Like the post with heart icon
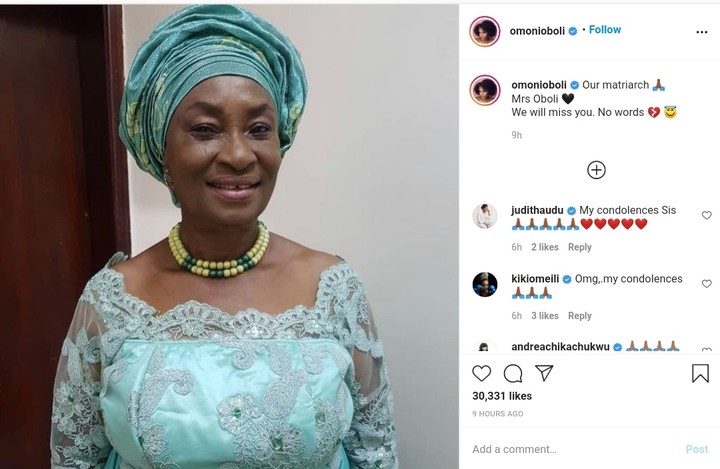 coord(481,373)
